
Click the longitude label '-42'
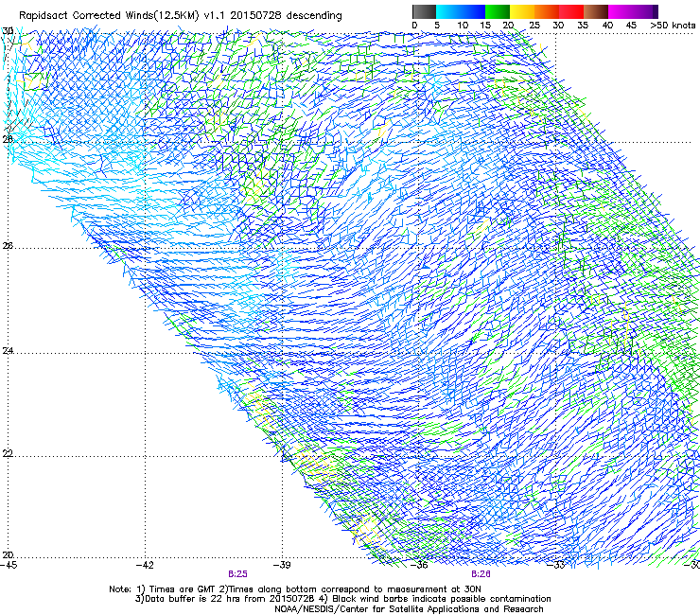pyautogui.click(x=145, y=565)
